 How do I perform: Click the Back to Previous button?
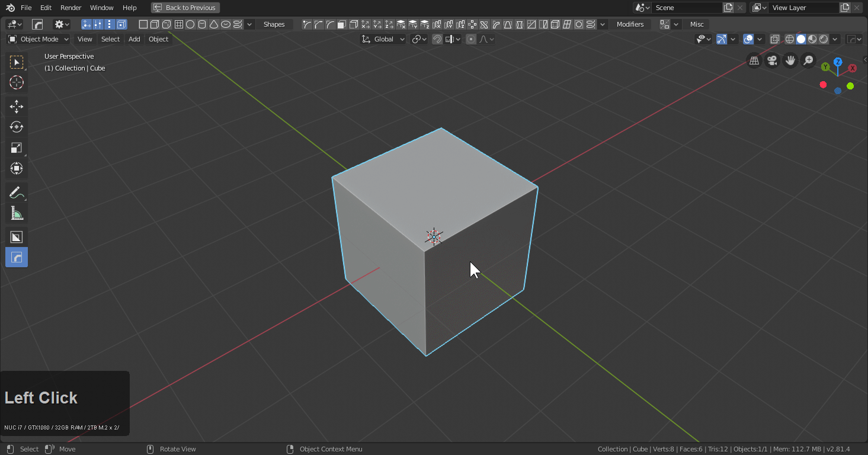185,8
